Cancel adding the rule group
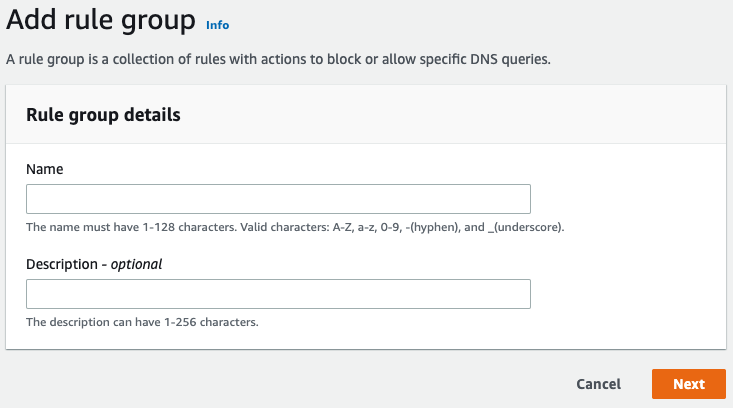 tap(598, 384)
